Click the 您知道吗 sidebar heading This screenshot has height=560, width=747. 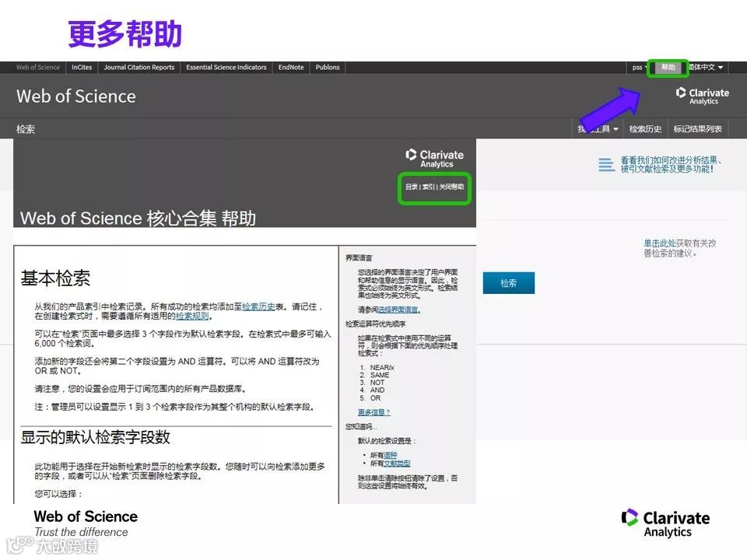pos(361,427)
